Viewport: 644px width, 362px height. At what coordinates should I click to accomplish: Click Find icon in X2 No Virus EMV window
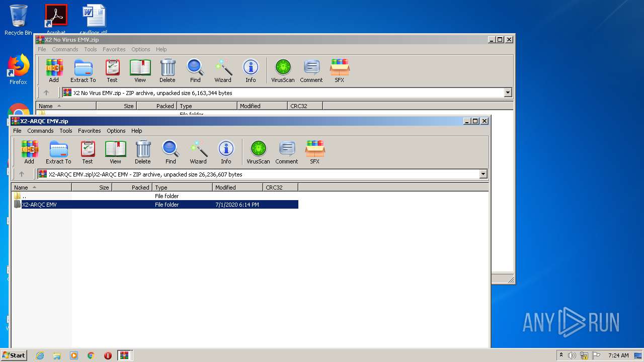[x=195, y=71]
